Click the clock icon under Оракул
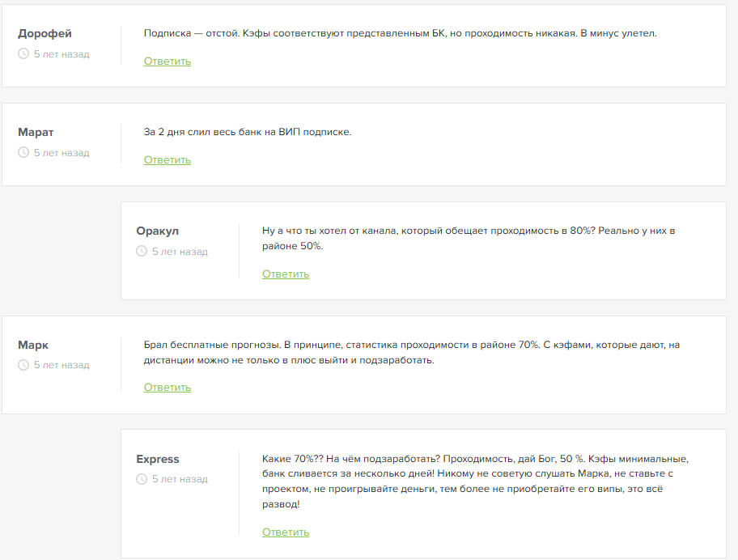This screenshot has height=560, width=738. pyautogui.click(x=142, y=252)
